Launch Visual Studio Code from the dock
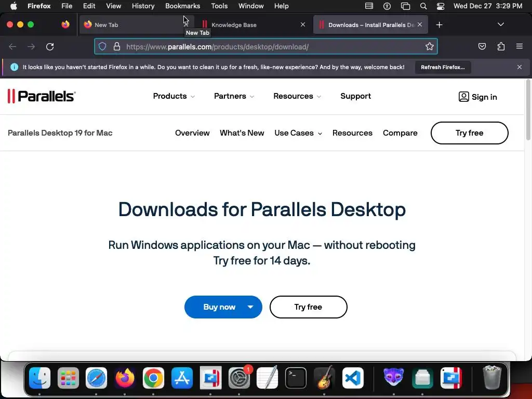 (x=353, y=378)
